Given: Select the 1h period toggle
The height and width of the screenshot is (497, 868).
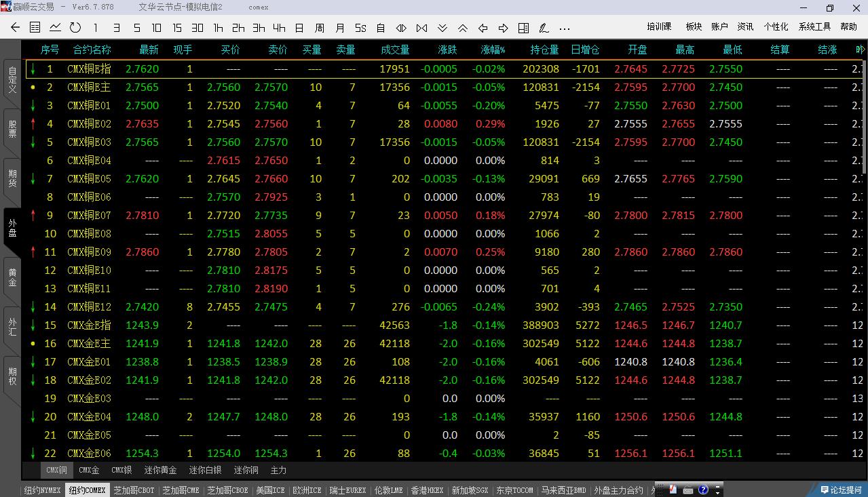Looking at the screenshot, I should [x=218, y=28].
